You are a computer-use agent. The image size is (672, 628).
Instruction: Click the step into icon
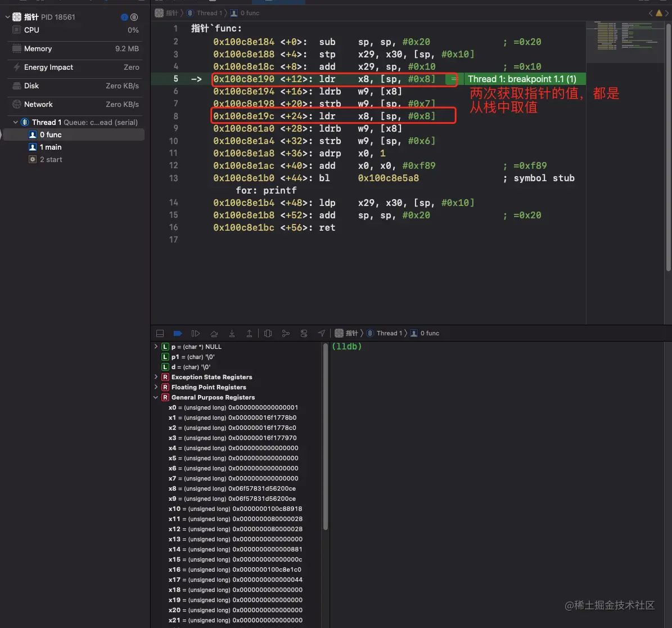(x=232, y=333)
